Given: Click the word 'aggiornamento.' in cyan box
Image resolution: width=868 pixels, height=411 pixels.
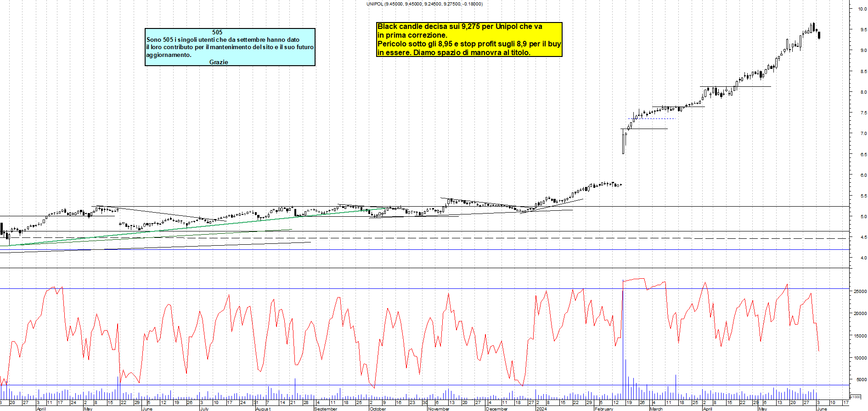Looking at the screenshot, I should point(169,55).
